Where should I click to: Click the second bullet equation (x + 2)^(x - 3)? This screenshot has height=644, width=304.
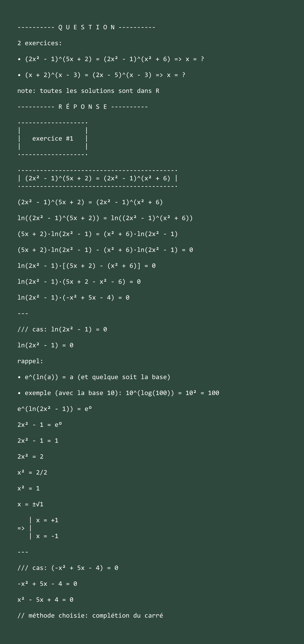pos(101,75)
